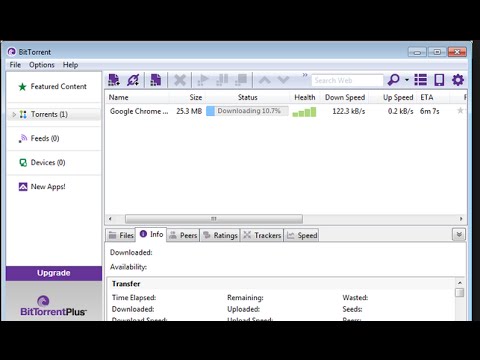The image size is (480, 360).
Task: Sort by the Health column header
Action: [305, 97]
